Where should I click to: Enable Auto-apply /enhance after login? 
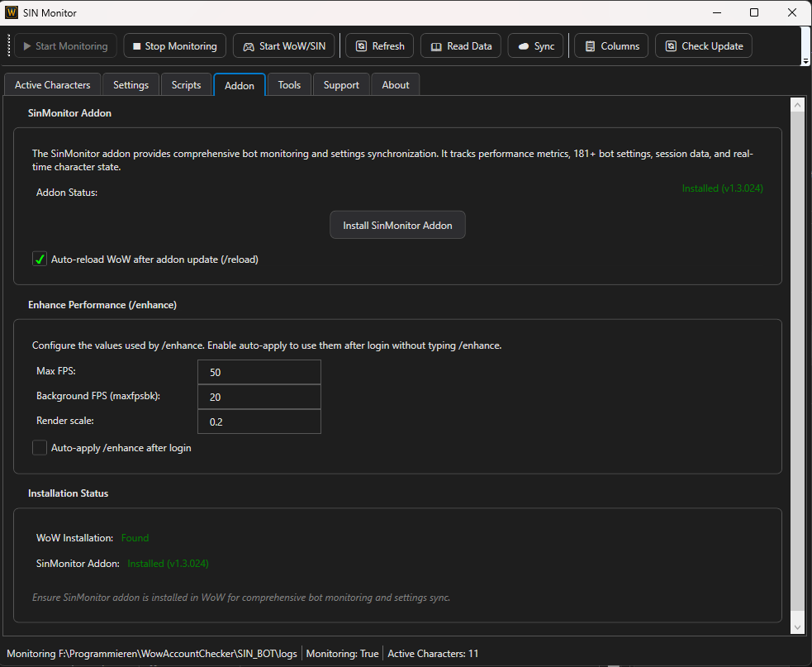39,447
